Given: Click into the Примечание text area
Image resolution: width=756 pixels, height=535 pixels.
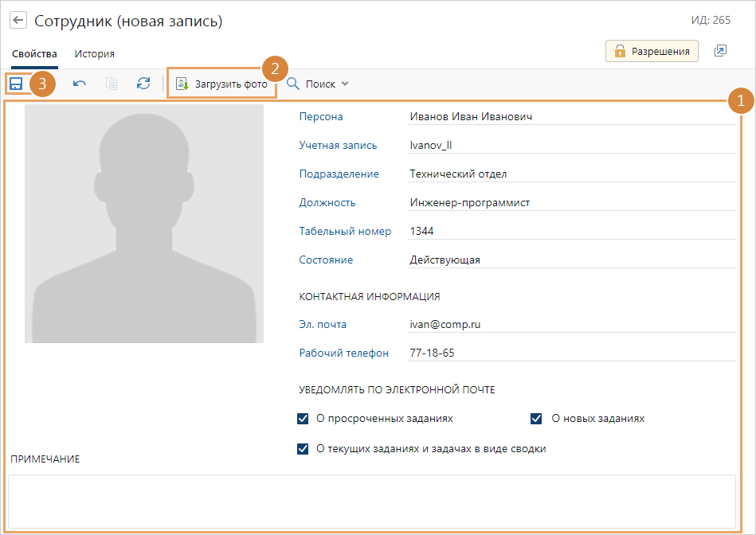Looking at the screenshot, I should (x=371, y=501).
